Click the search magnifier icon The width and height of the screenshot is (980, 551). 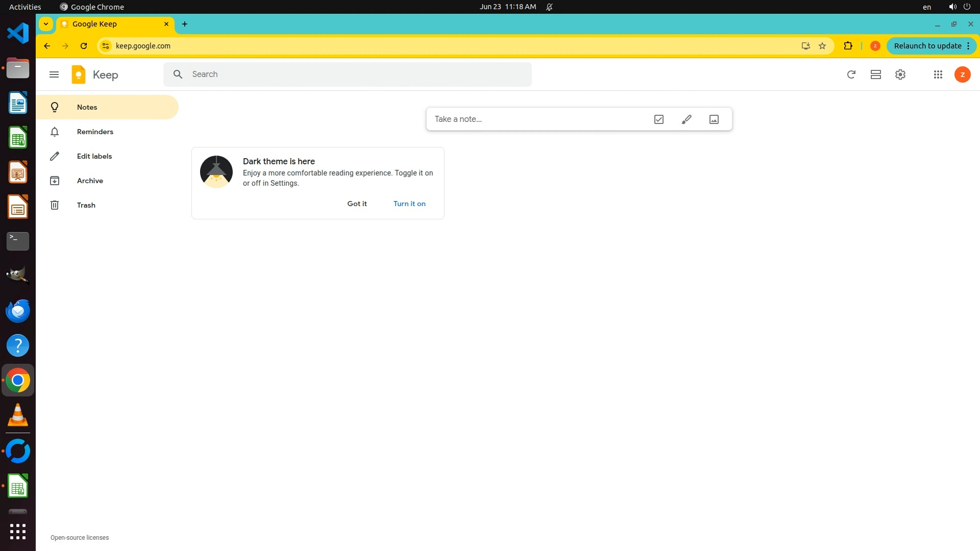178,74
